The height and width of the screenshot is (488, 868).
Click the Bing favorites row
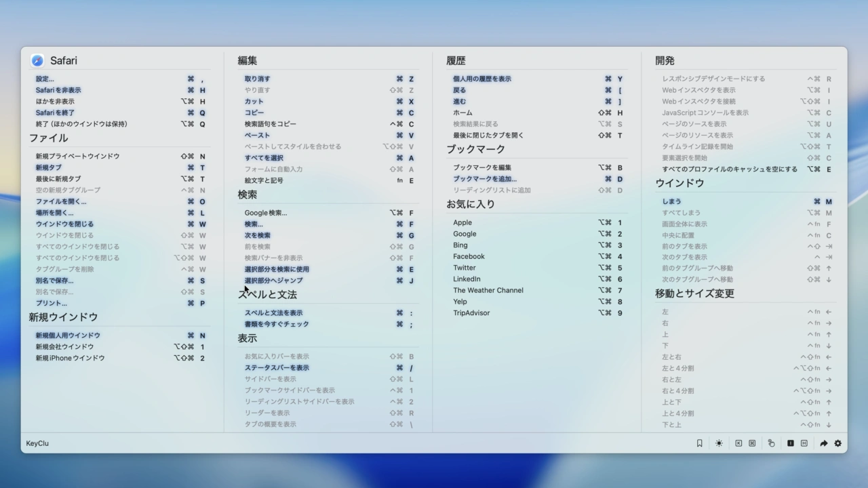[538, 245]
